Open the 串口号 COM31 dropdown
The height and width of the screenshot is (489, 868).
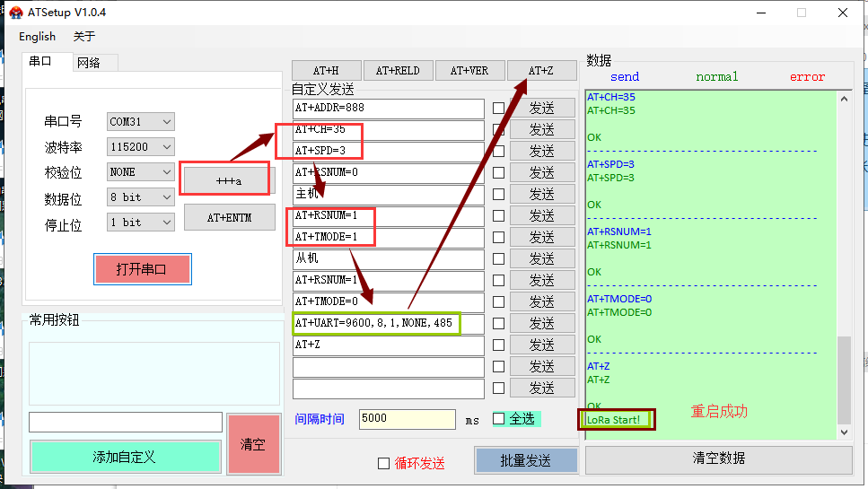pos(141,121)
